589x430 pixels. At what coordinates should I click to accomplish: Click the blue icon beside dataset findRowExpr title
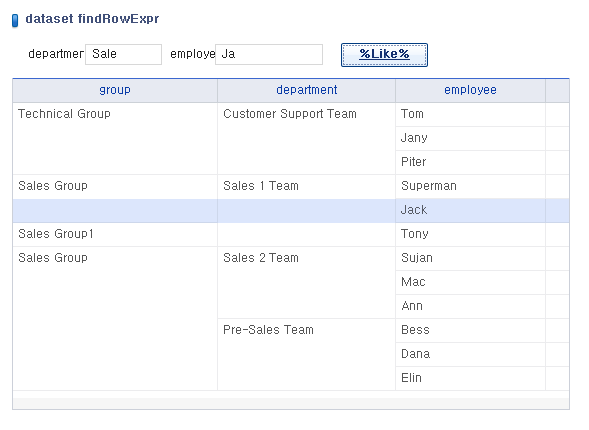coord(15,20)
